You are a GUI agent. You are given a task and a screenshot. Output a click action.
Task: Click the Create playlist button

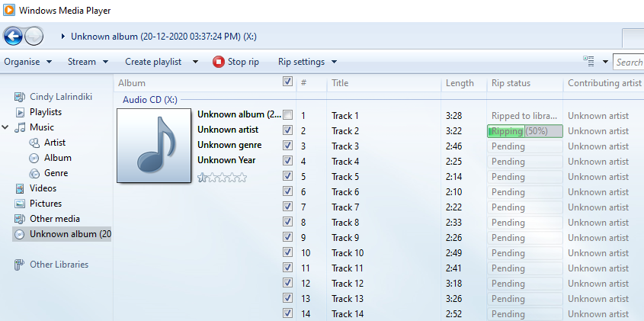click(x=153, y=62)
